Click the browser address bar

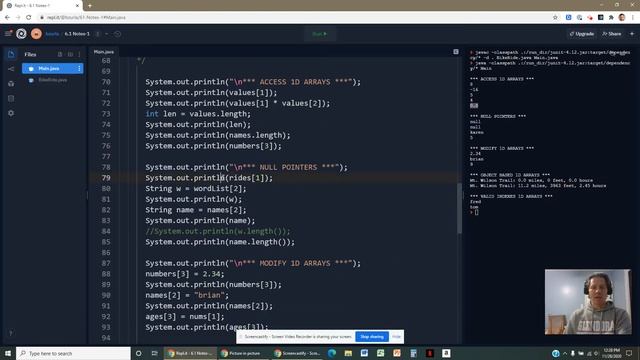pos(294,18)
